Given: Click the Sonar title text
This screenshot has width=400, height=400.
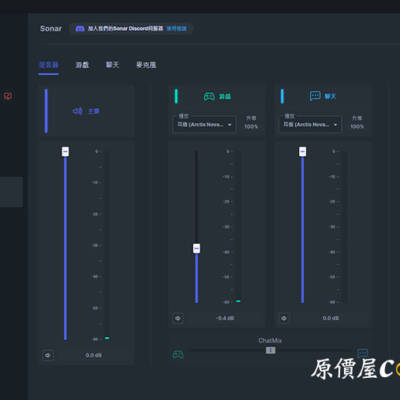Looking at the screenshot, I should (51, 29).
